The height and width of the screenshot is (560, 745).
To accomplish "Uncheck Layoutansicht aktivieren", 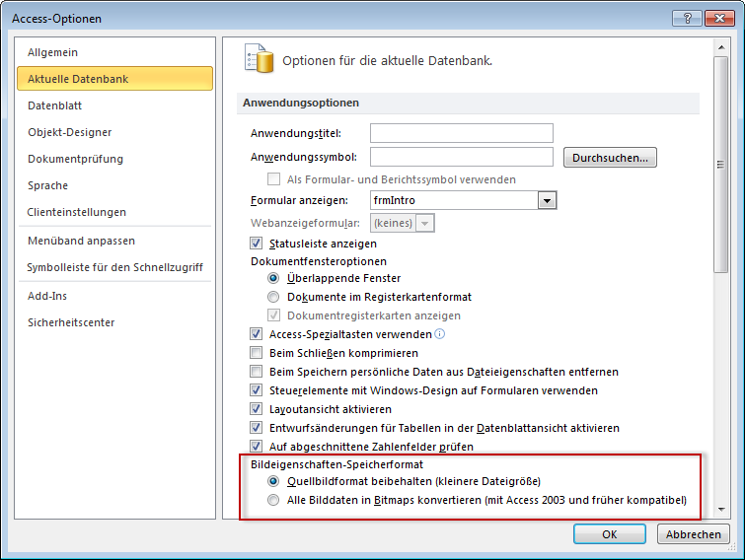I will pyautogui.click(x=257, y=409).
